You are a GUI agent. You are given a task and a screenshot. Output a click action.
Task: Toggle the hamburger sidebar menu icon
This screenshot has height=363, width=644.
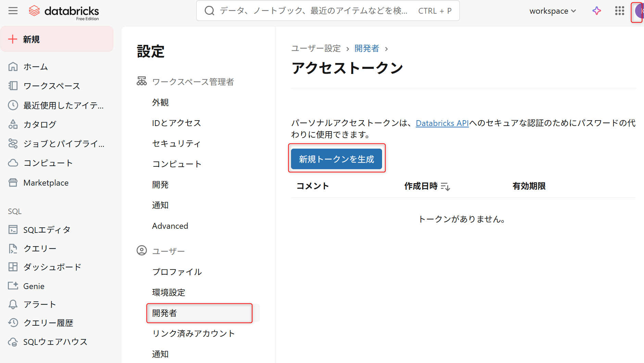pyautogui.click(x=13, y=11)
